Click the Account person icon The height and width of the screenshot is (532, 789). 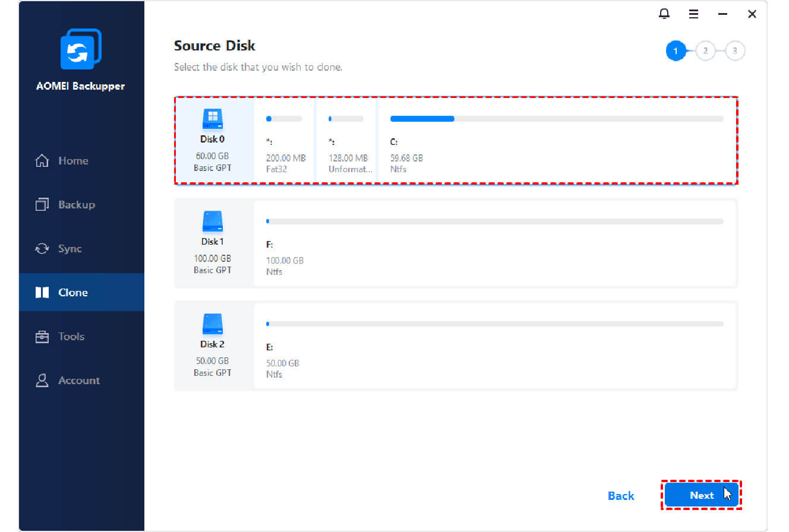click(x=42, y=381)
